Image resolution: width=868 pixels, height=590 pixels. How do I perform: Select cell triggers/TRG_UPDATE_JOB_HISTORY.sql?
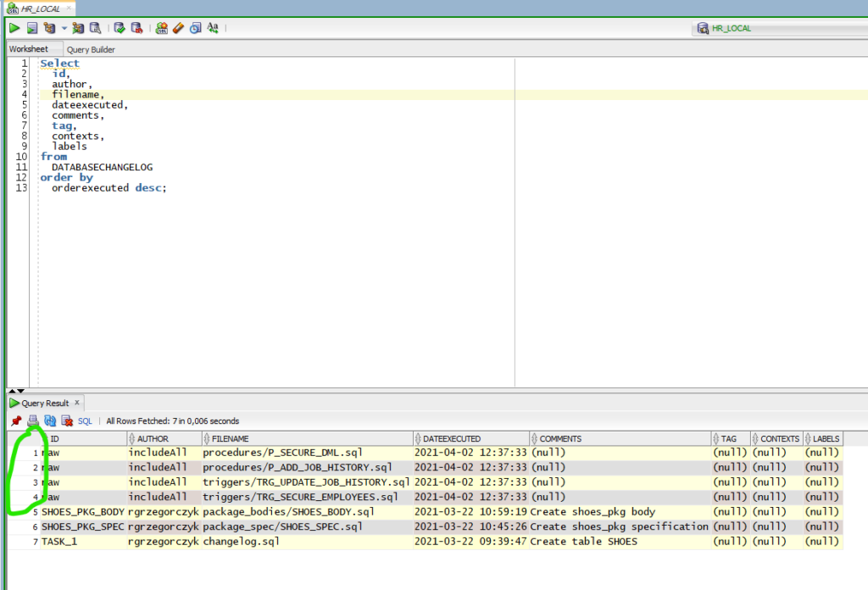(x=307, y=482)
